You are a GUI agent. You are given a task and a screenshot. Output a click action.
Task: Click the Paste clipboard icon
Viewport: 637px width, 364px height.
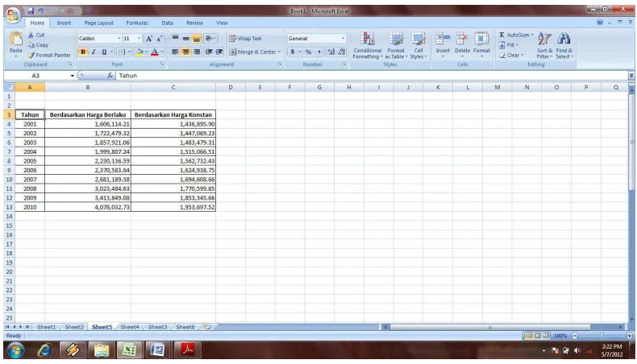[x=16, y=39]
